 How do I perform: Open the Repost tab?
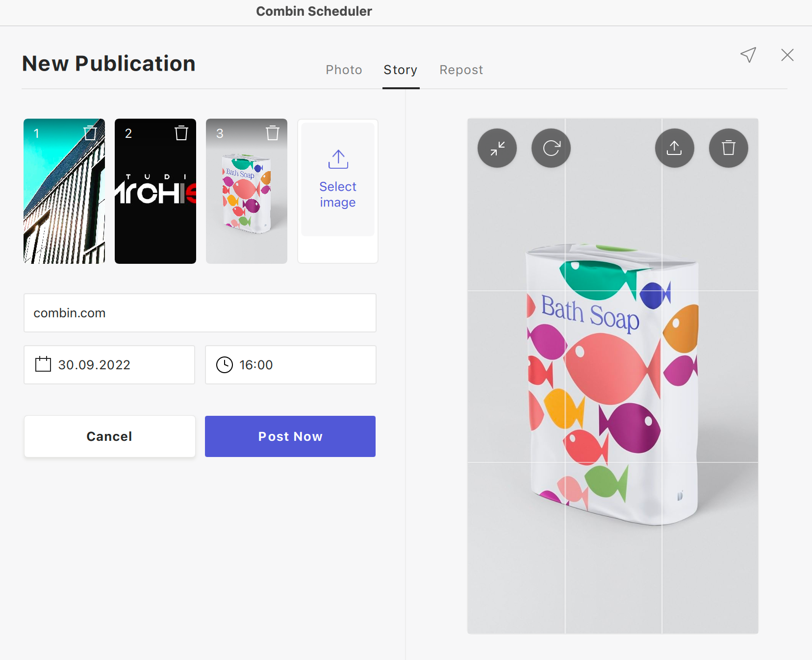[x=461, y=70]
